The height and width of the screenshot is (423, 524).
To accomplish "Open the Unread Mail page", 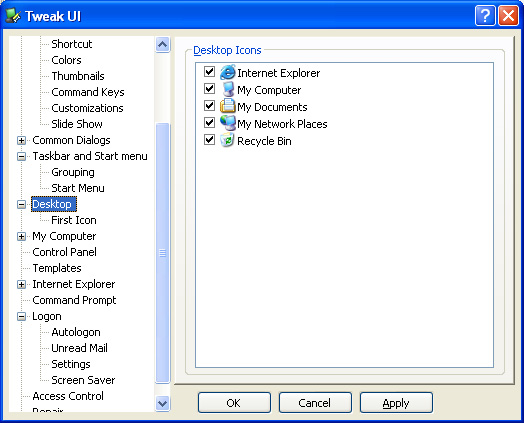I will click(x=80, y=348).
